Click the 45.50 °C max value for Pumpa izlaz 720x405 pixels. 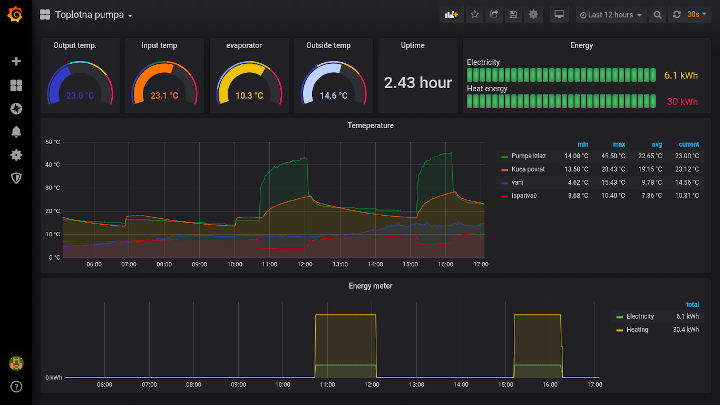pyautogui.click(x=613, y=156)
